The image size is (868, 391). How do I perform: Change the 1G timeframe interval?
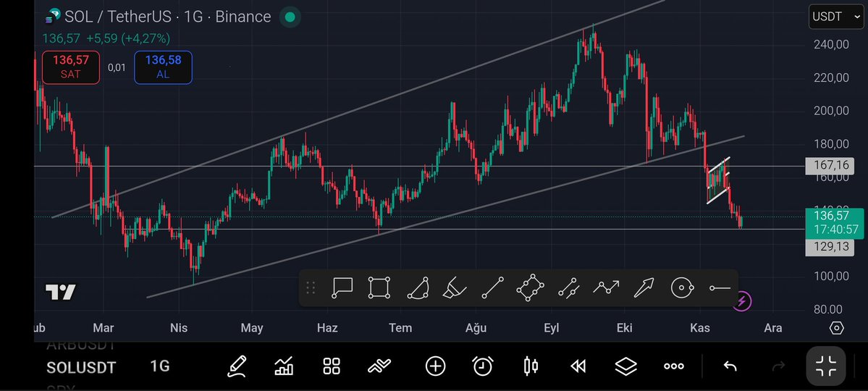pyautogui.click(x=159, y=366)
